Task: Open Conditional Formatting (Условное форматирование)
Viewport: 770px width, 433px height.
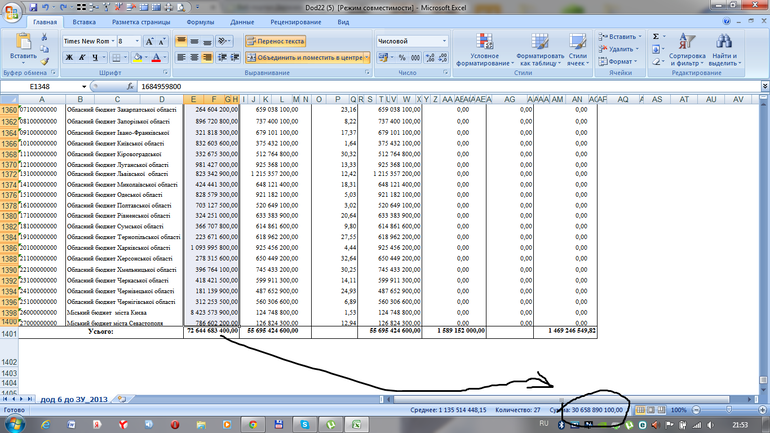Action: pos(484,44)
